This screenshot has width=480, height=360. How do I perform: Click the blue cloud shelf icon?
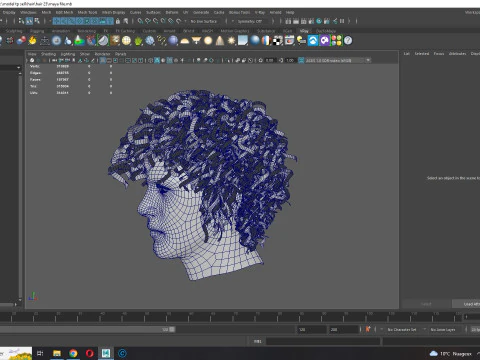313,41
